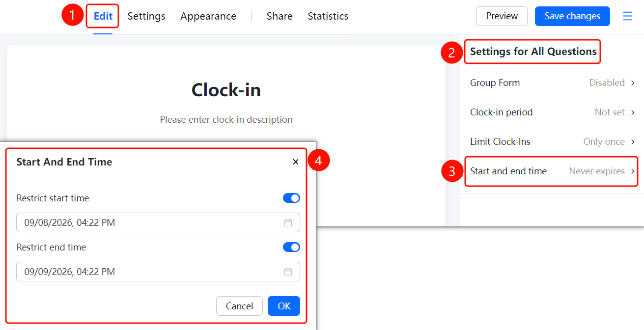Expand the Group Form setting

(x=552, y=82)
